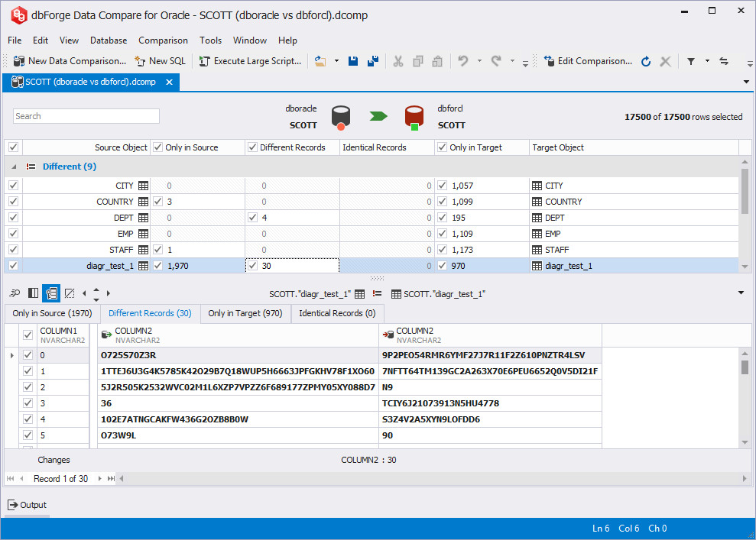
Task: Click the Filter funnel icon
Action: click(x=691, y=61)
